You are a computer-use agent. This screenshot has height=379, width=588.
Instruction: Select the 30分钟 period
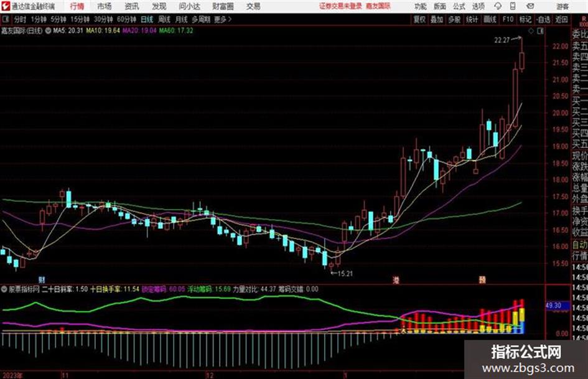click(x=103, y=19)
